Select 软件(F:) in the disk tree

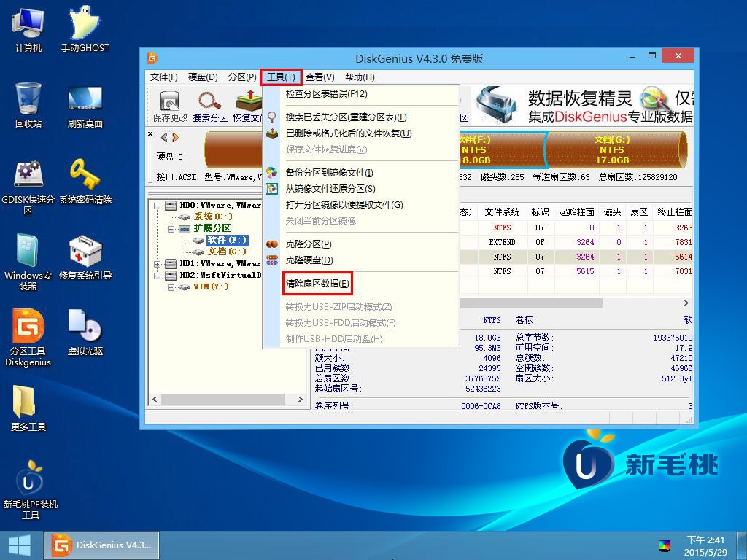(228, 240)
